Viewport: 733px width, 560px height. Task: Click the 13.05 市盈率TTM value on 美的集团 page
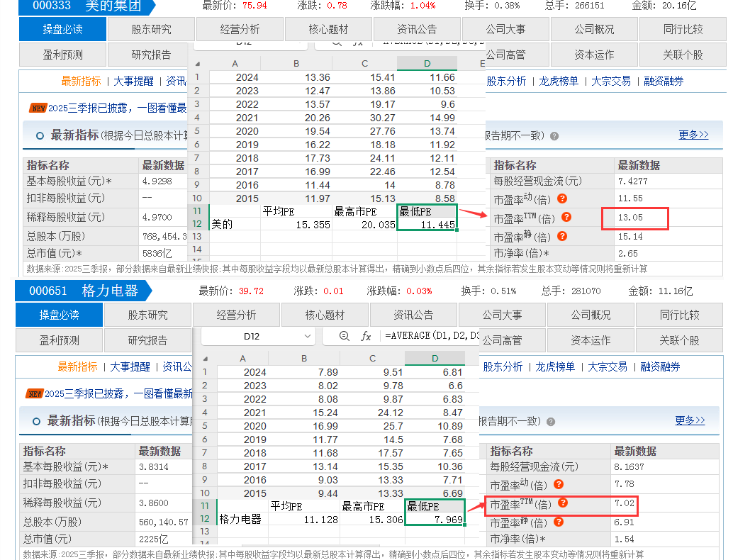point(630,218)
